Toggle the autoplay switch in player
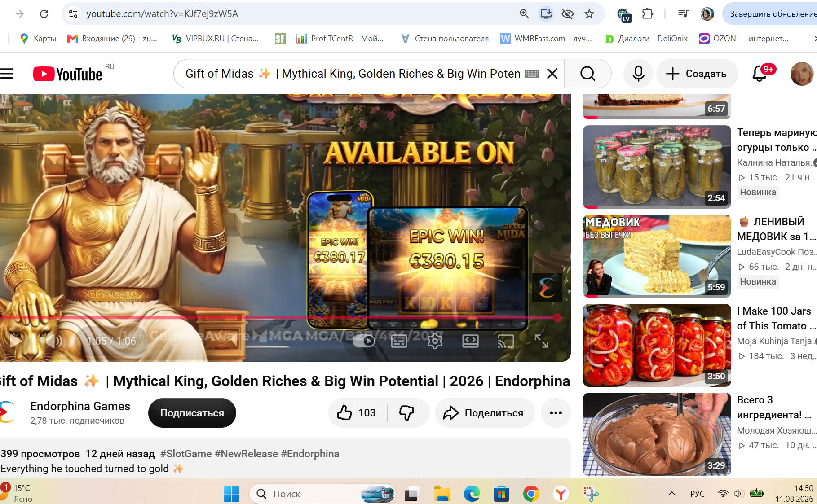The image size is (817, 504). click(x=364, y=341)
